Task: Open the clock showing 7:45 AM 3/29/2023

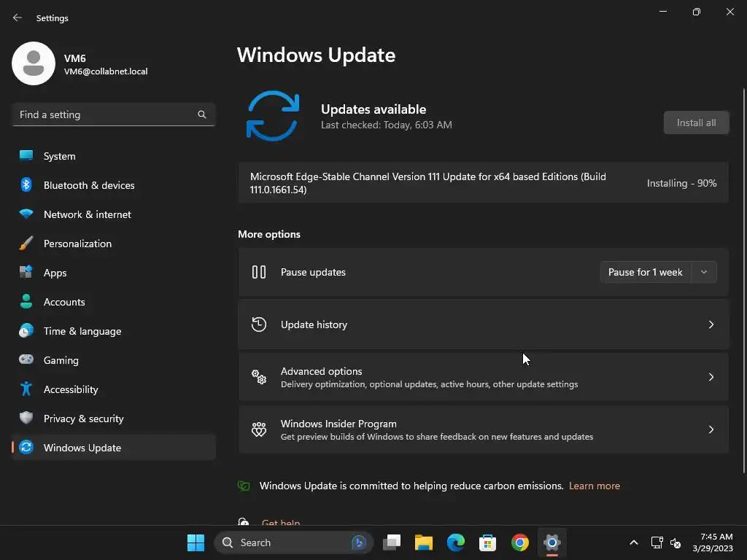Action: [x=713, y=542]
